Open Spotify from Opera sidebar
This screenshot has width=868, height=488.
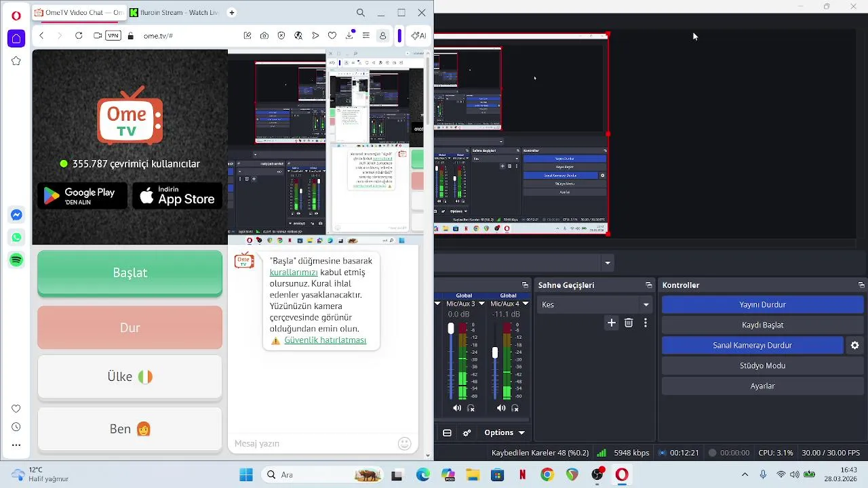(16, 260)
